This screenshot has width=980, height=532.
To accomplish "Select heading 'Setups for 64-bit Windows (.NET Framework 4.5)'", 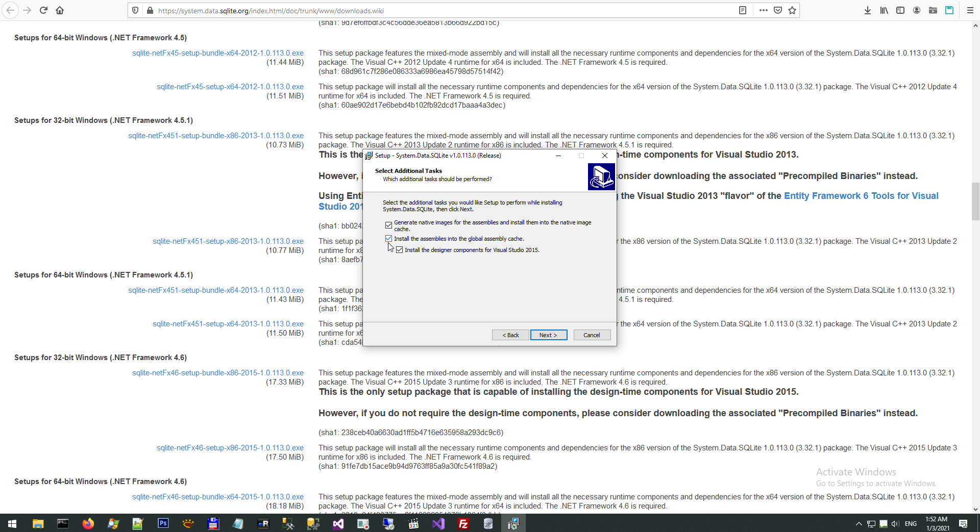I will pos(101,38).
